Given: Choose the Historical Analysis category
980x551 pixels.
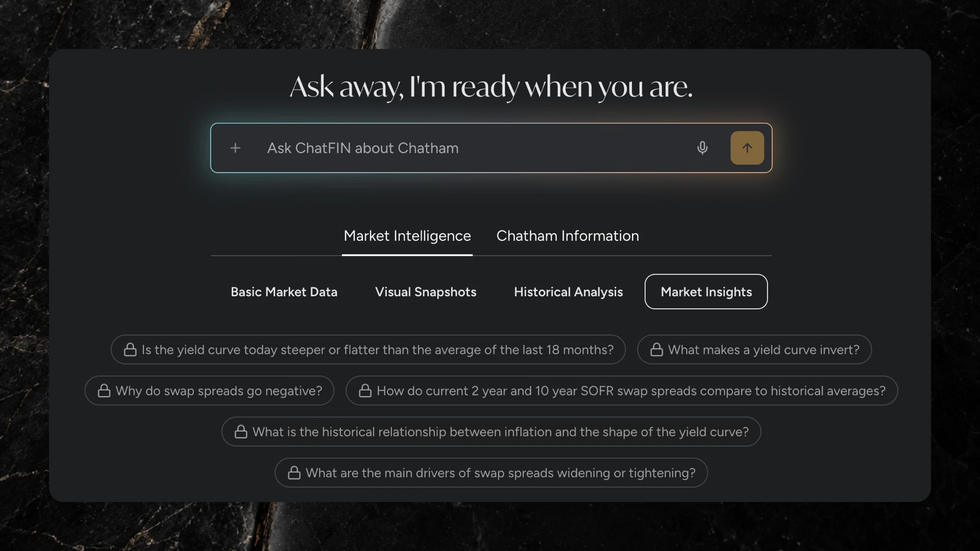Looking at the screenshot, I should 568,292.
